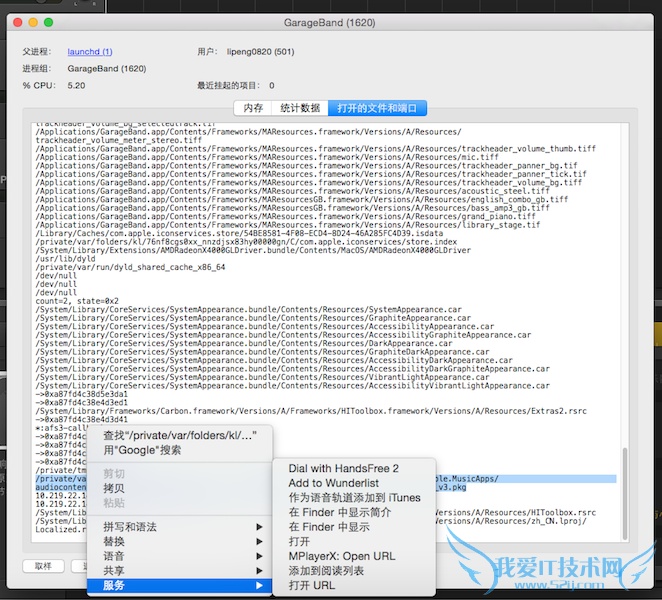Switch to the 内存 tab
This screenshot has height=600, width=662.
(x=254, y=108)
